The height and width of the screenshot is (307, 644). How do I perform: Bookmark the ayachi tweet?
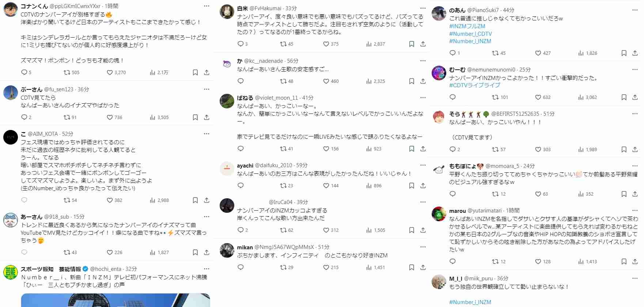pyautogui.click(x=412, y=186)
